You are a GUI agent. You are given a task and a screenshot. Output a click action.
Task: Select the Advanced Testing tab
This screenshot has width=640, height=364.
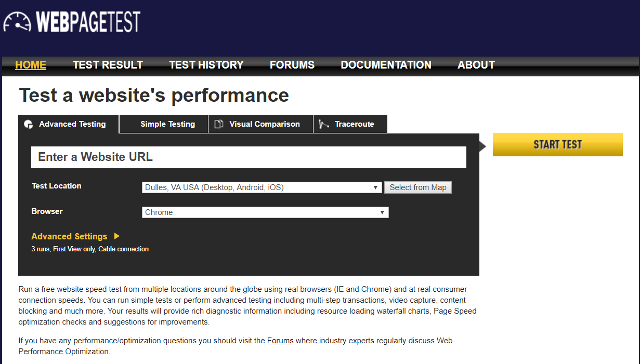[69, 124]
